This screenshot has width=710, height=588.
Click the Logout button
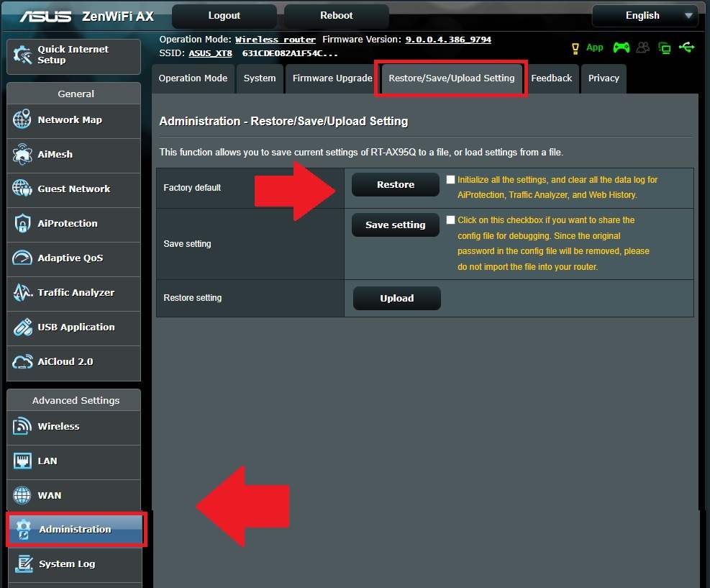224,16
